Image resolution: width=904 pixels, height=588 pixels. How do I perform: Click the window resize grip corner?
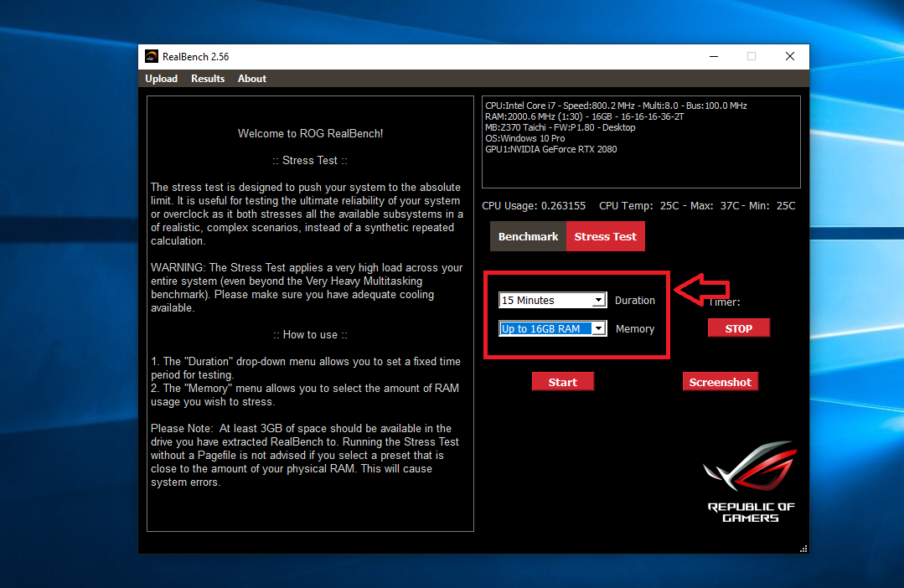coord(803,549)
